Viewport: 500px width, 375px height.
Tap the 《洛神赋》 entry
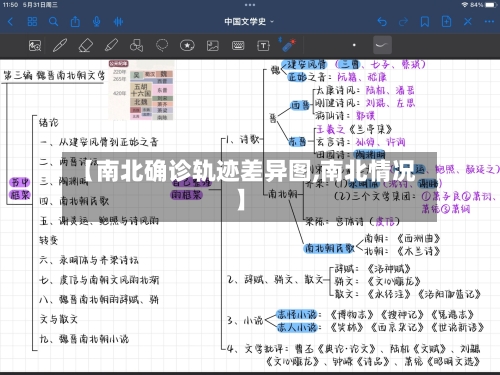[389, 268]
